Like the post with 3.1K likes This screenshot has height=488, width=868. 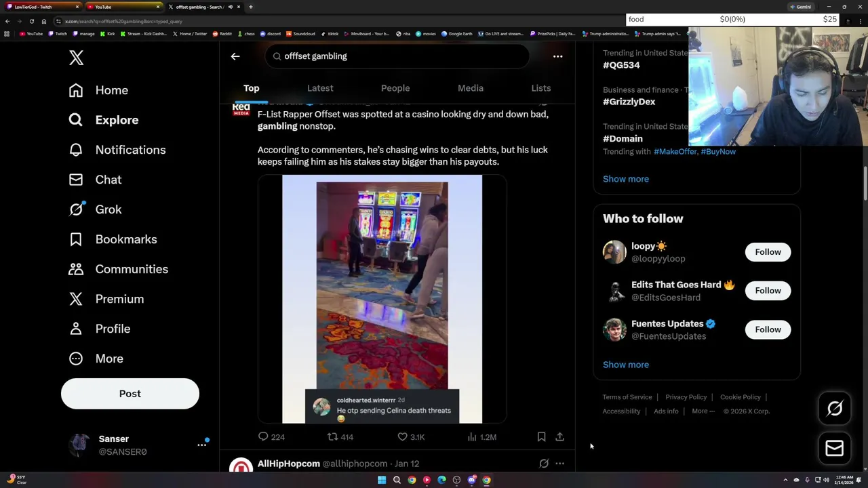[411, 437]
